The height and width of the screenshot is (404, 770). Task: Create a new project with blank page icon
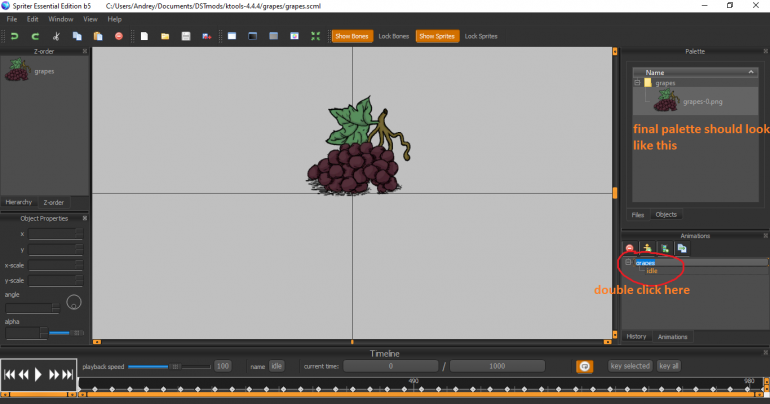144,37
